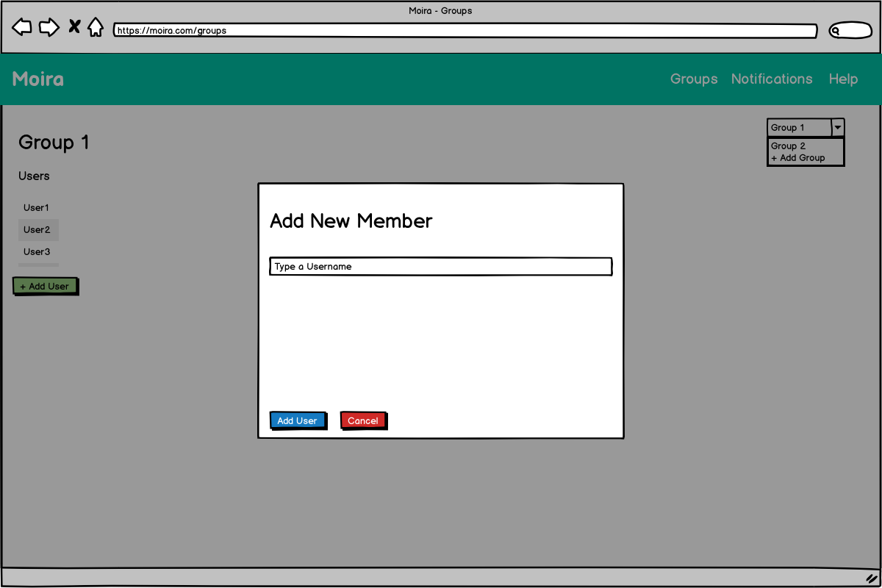
Task: Focus the Type a Username field
Action: (x=441, y=266)
